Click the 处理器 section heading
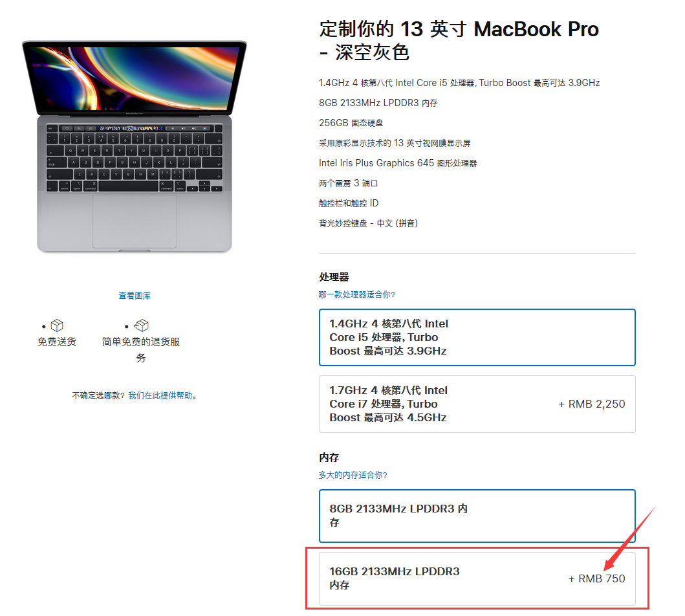This screenshot has height=616, width=685. tap(334, 277)
